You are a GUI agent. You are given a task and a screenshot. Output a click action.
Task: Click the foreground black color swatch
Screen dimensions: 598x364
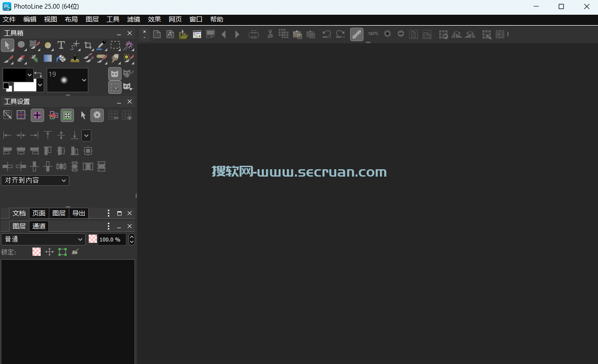(14, 75)
